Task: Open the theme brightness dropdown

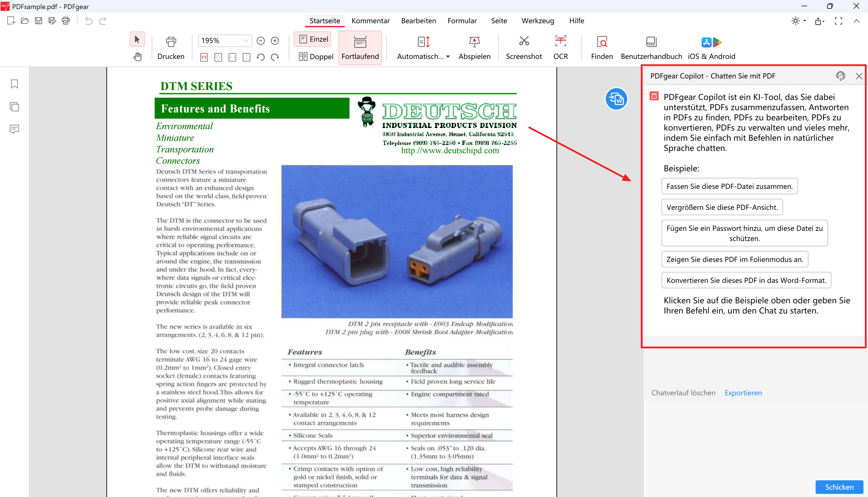Action: click(x=798, y=21)
